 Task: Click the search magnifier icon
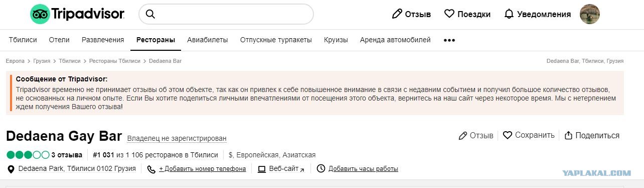click(x=150, y=14)
